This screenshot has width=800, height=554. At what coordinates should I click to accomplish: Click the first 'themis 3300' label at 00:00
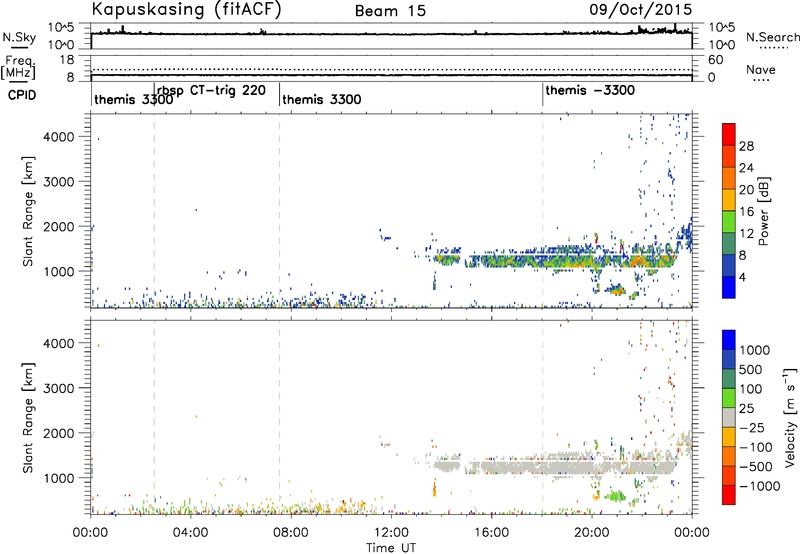(134, 99)
